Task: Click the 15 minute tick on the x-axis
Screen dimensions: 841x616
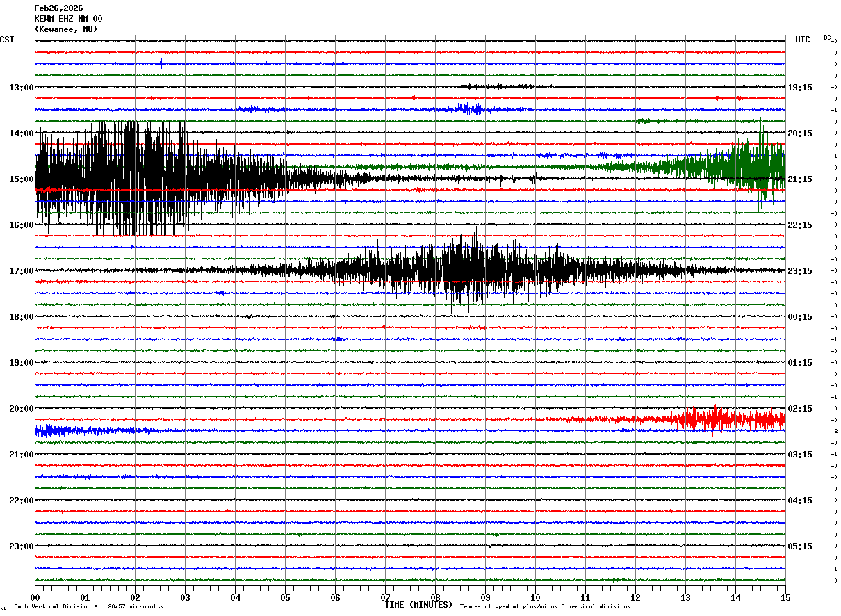Action: click(x=785, y=597)
